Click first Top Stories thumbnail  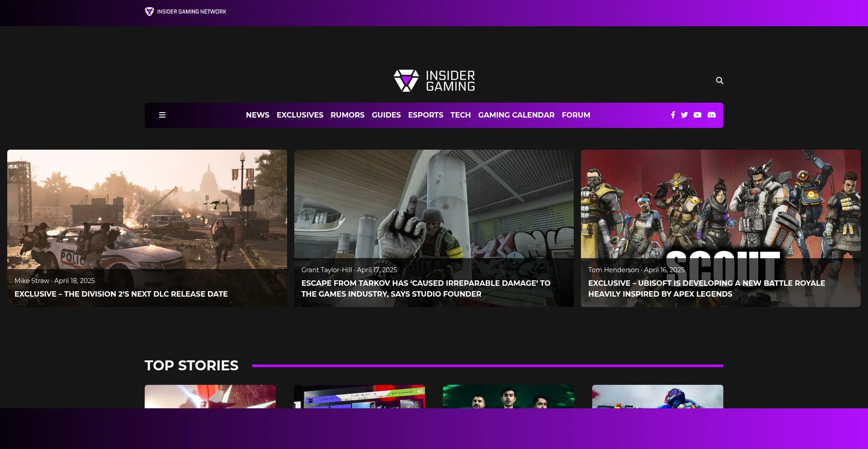pyautogui.click(x=210, y=397)
